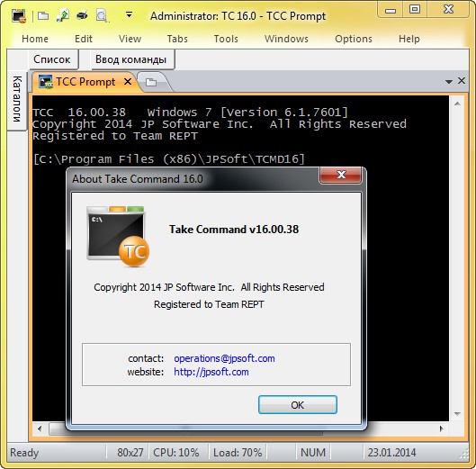Viewport: 476px width, 469px height.
Task: Click the Take Command application icon in title bar
Action: (x=19, y=16)
